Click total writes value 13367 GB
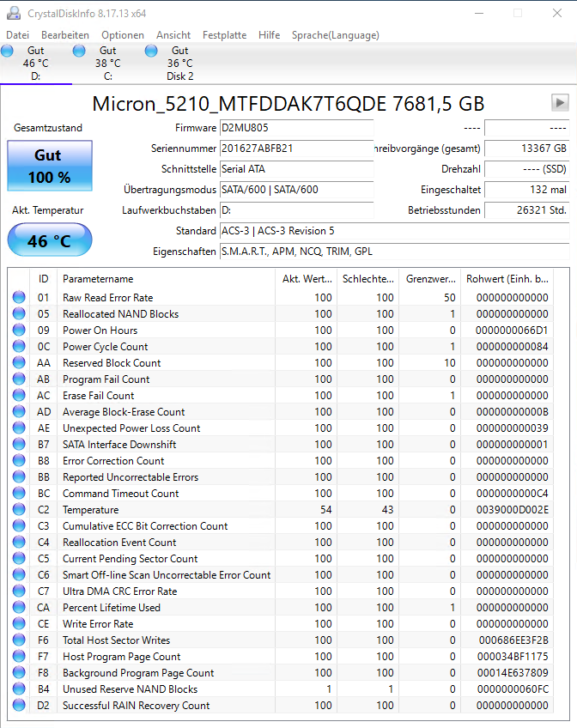 click(527, 149)
